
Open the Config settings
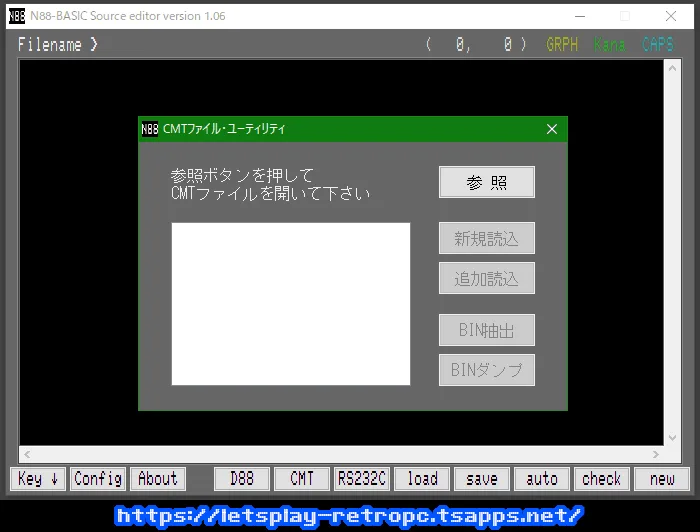(98, 479)
